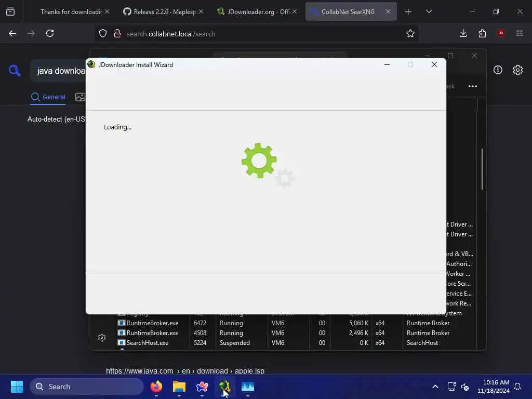Reload the current page
The height and width of the screenshot is (399, 532).
tap(50, 33)
